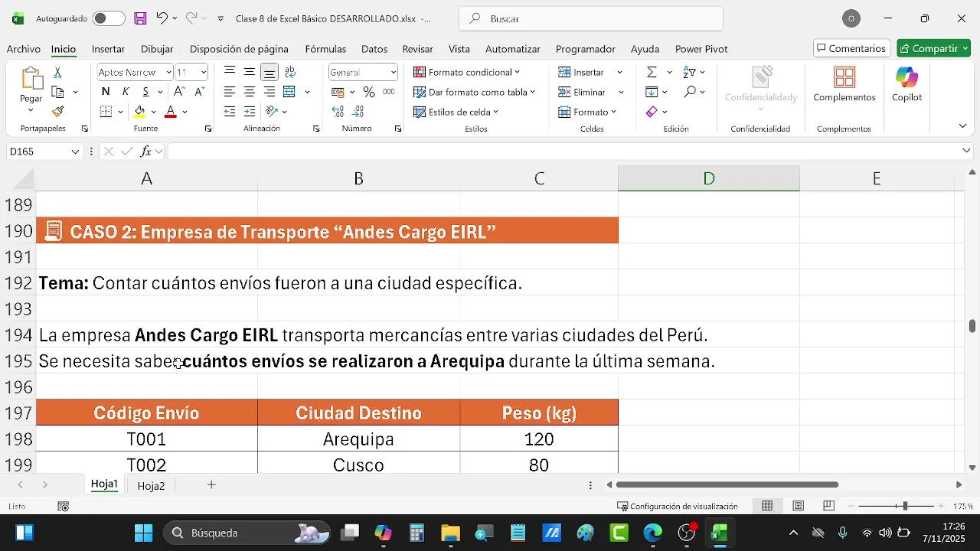Click the Comentarios button
Image resolution: width=980 pixels, height=551 pixels.
click(851, 48)
